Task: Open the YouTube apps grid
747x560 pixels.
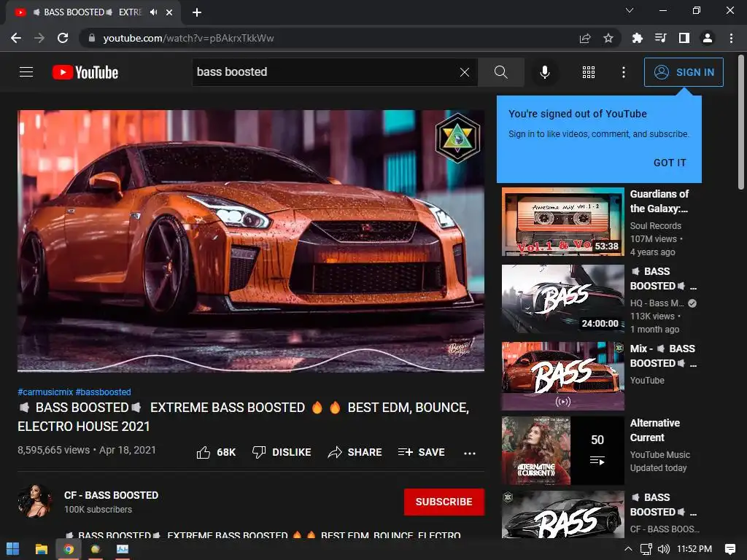Action: point(589,72)
